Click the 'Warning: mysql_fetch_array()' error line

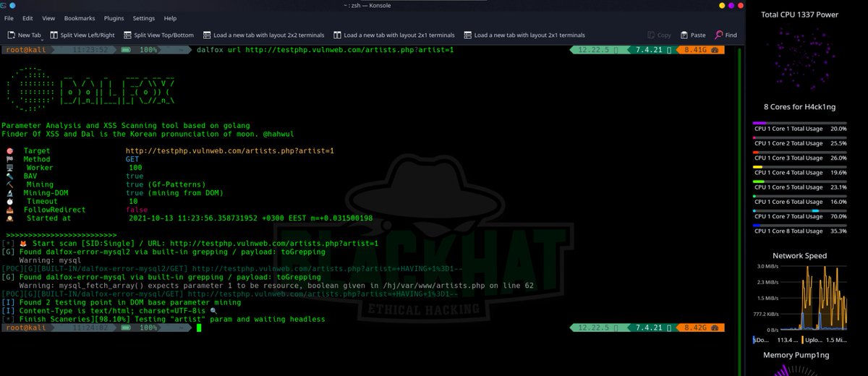click(276, 285)
